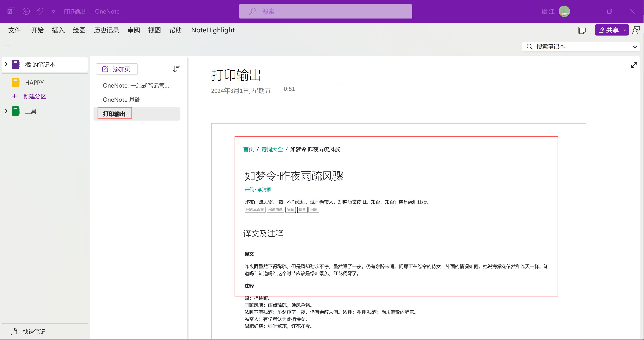Open the quick access toolbar customize arrow

coord(53,11)
